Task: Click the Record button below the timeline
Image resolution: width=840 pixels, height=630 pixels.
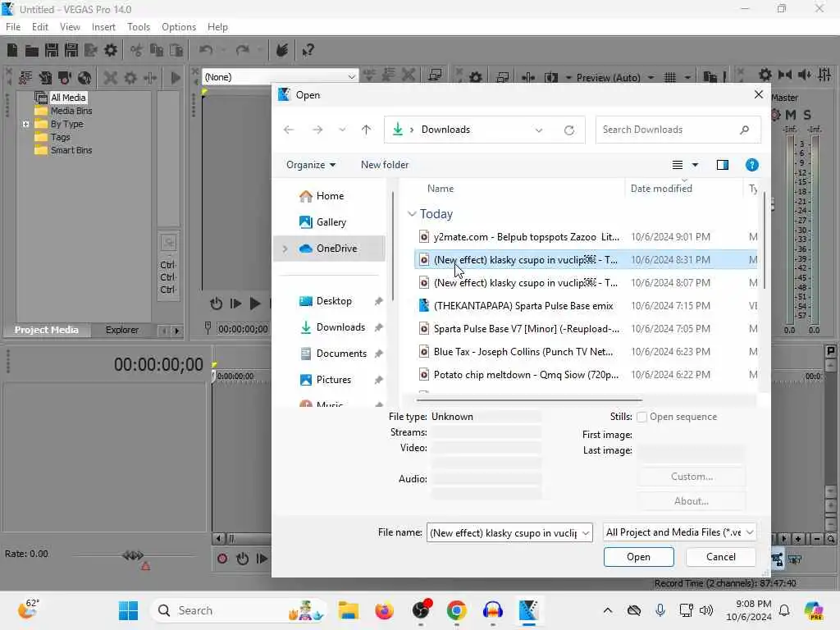Action: (x=221, y=559)
